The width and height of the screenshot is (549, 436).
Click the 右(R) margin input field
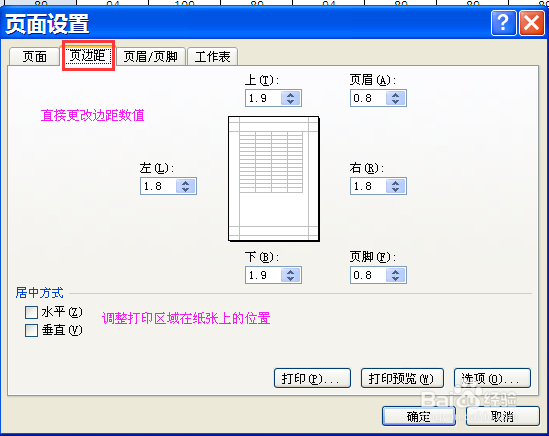(x=368, y=186)
